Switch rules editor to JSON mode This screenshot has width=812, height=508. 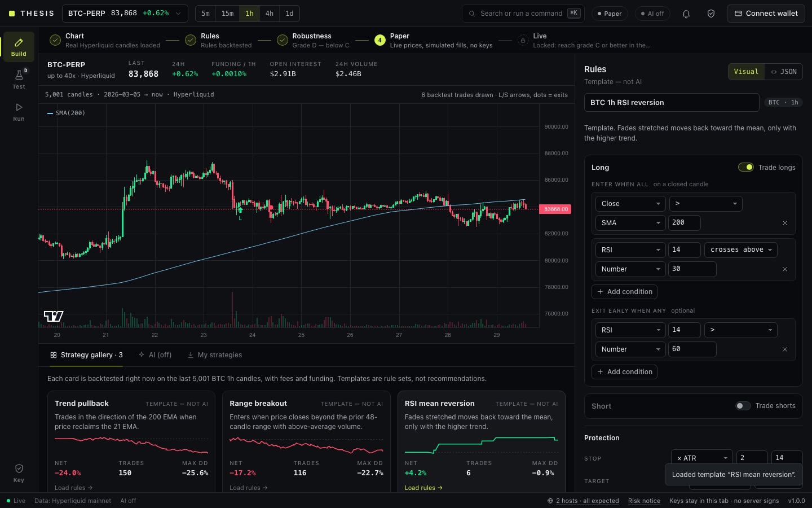coord(783,72)
